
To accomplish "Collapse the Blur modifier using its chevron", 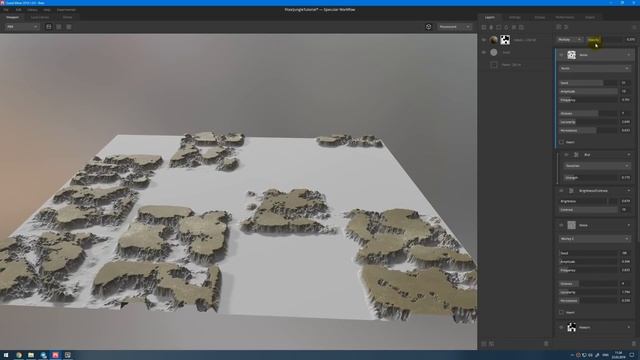I will click(x=629, y=155).
